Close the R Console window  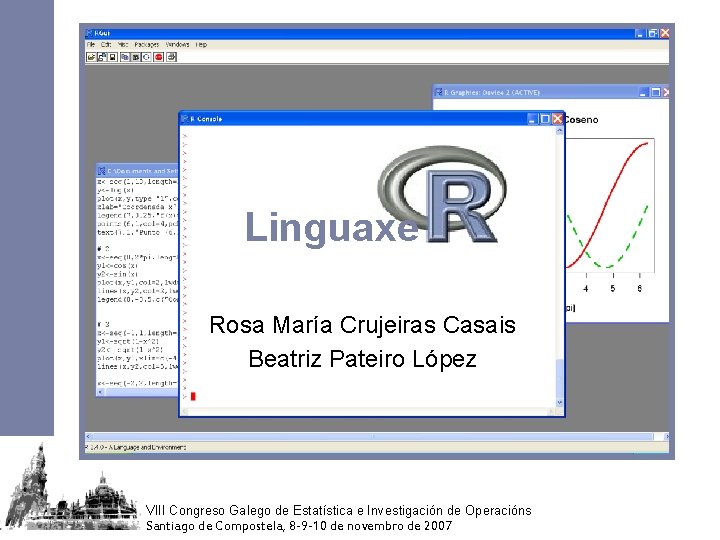(x=557, y=119)
